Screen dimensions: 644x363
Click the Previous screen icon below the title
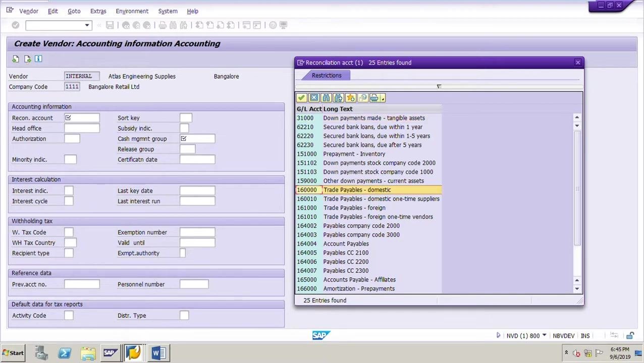click(x=16, y=59)
